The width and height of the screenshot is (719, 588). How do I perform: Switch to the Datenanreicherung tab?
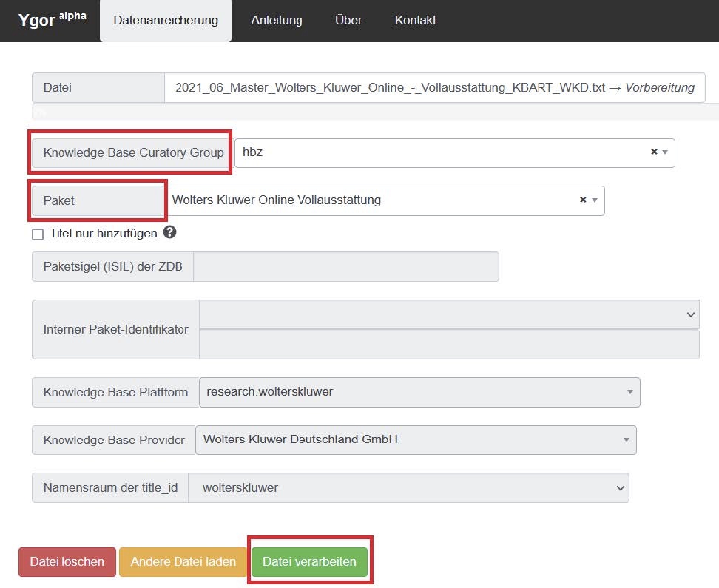click(166, 21)
